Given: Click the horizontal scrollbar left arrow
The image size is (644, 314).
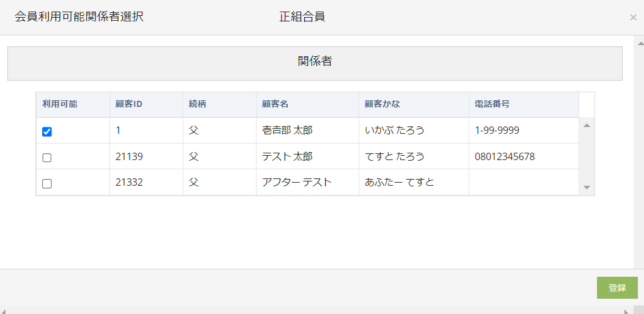Looking at the screenshot, I should pyautogui.click(x=4, y=310).
